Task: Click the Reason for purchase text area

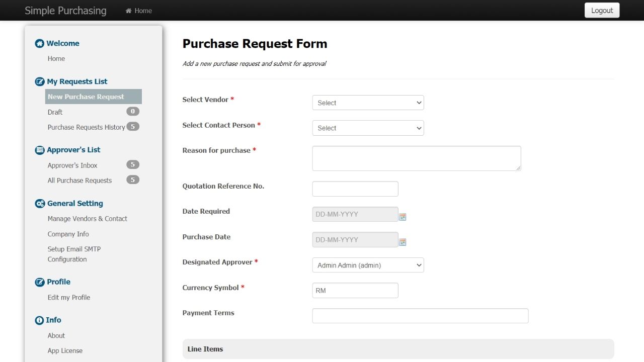Action: coord(416,158)
